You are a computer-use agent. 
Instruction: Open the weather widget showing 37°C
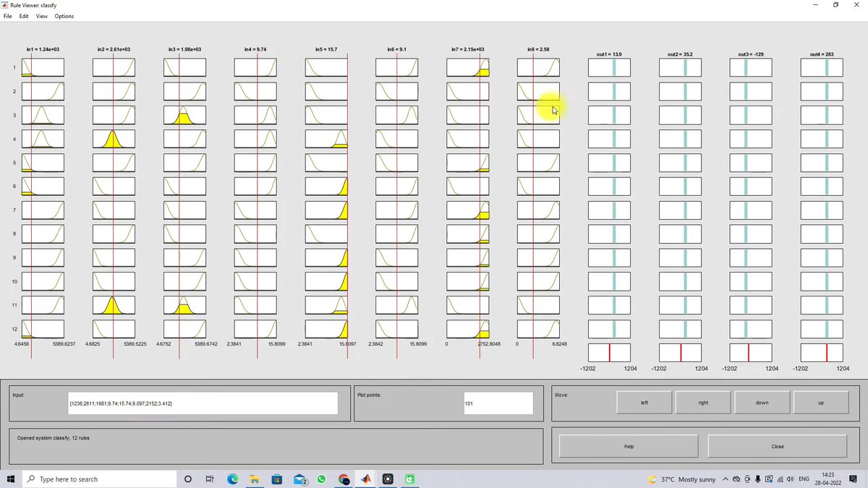point(682,479)
